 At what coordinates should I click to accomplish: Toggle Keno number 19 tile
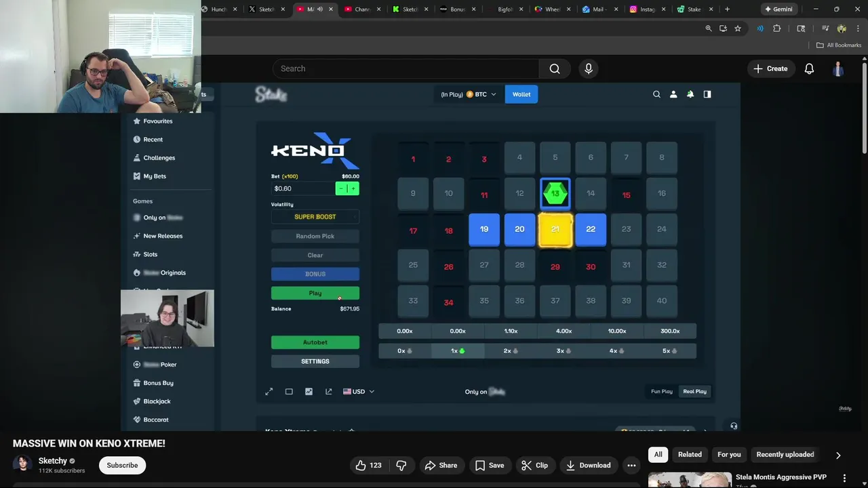point(484,229)
